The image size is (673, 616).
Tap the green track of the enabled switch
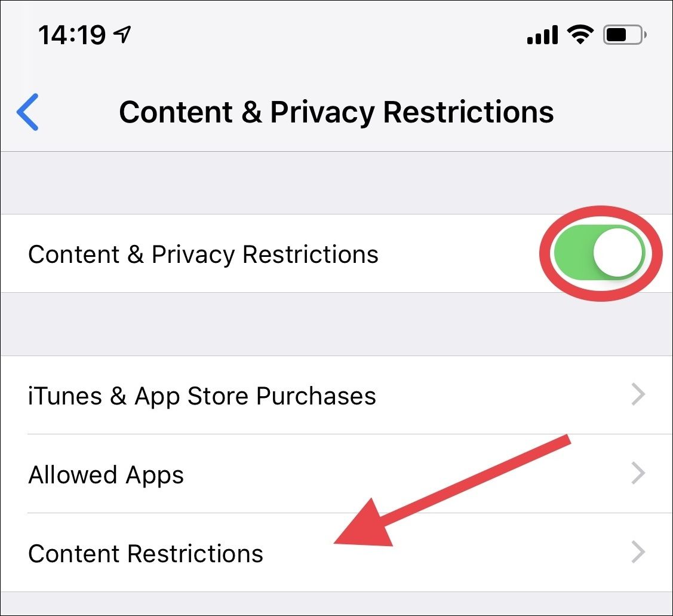(573, 253)
